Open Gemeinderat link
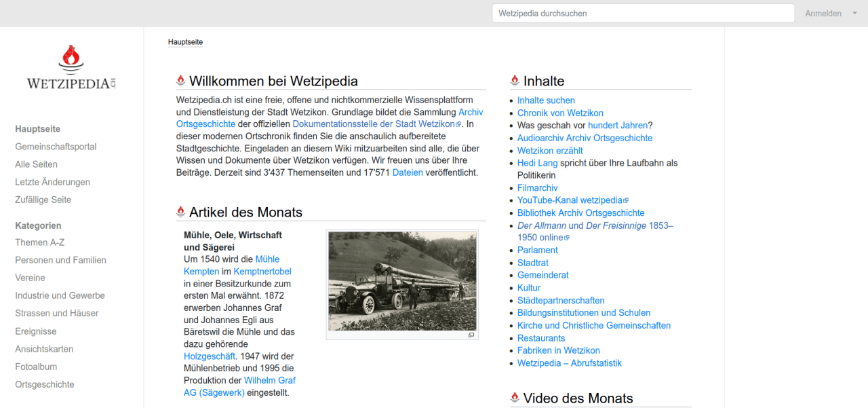 tap(543, 276)
